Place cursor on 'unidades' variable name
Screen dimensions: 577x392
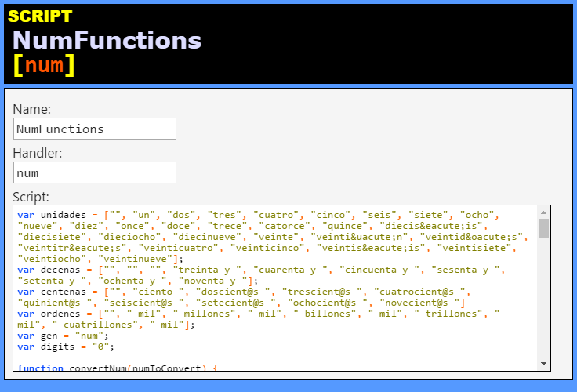point(63,215)
